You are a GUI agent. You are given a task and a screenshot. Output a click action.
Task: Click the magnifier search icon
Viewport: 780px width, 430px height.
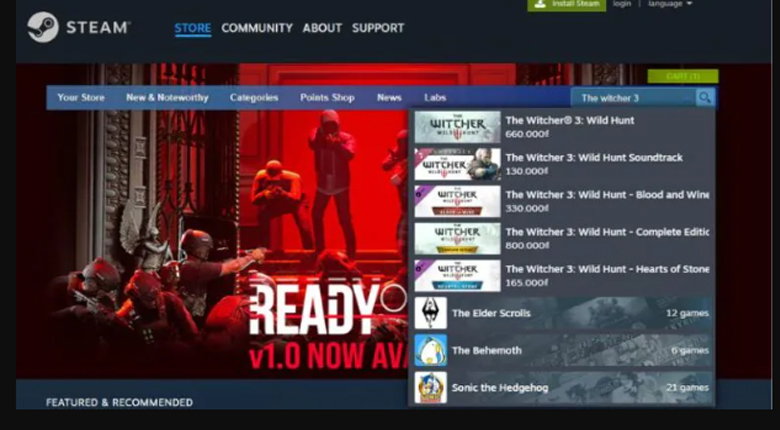pos(704,98)
